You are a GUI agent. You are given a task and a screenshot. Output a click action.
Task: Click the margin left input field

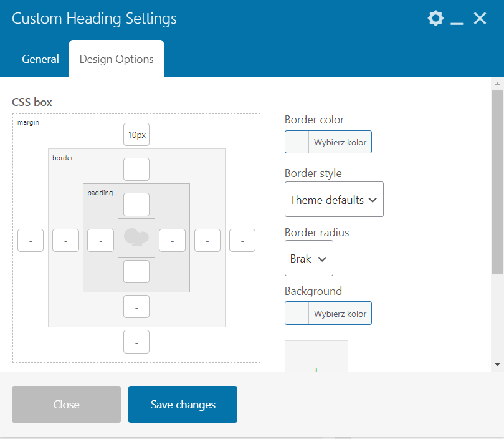click(31, 240)
